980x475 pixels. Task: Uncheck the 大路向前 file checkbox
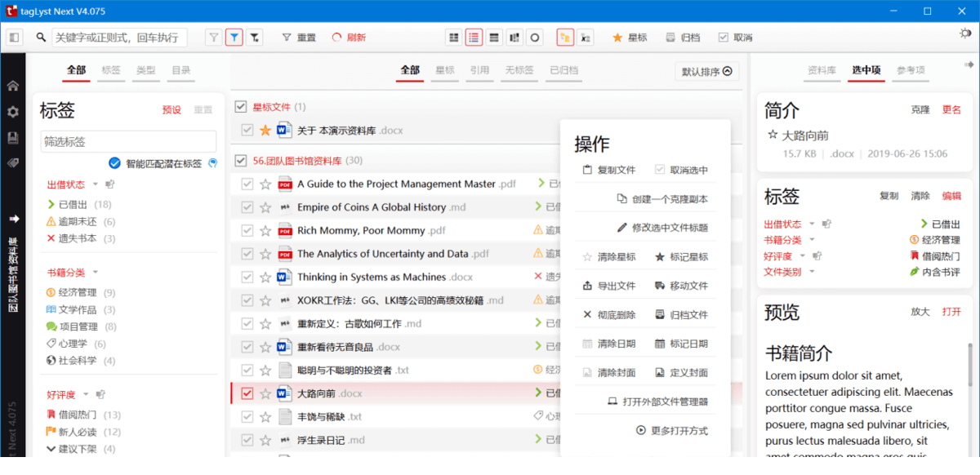[x=247, y=393]
